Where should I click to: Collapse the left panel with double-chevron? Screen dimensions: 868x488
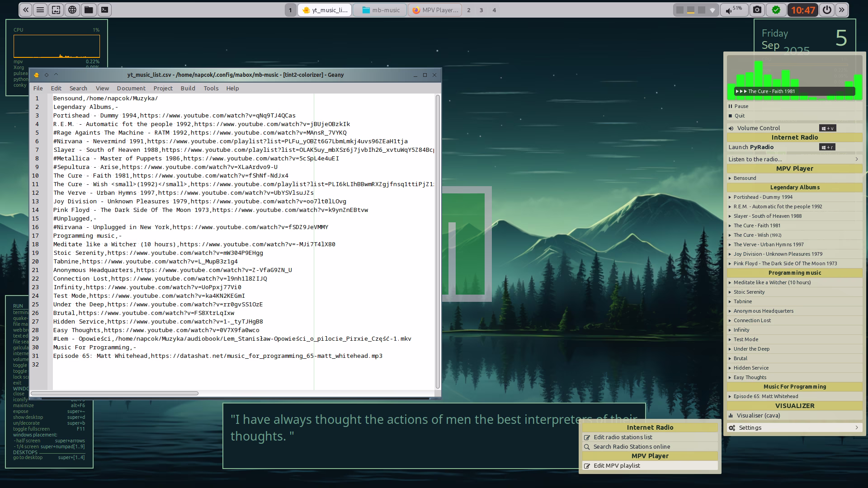(x=26, y=10)
